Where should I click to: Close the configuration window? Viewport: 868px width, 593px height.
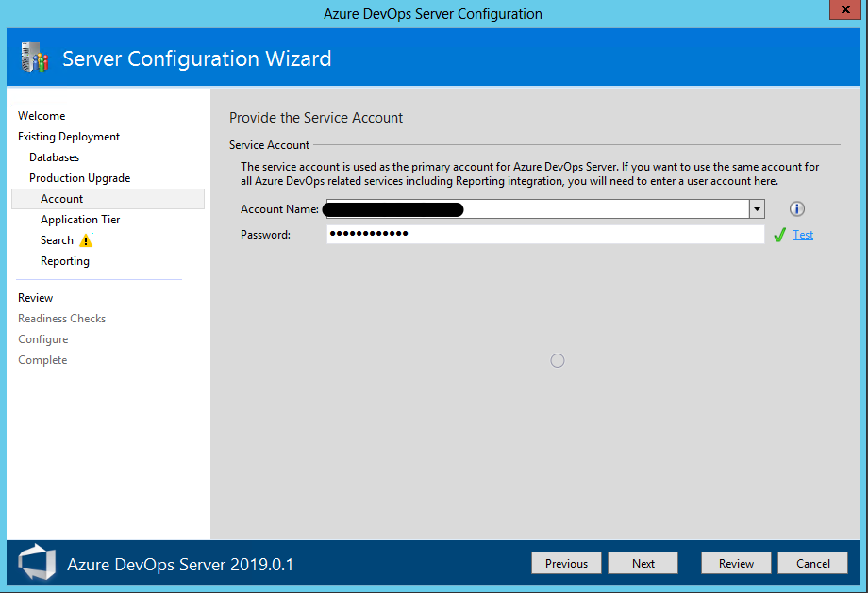pyautogui.click(x=842, y=11)
